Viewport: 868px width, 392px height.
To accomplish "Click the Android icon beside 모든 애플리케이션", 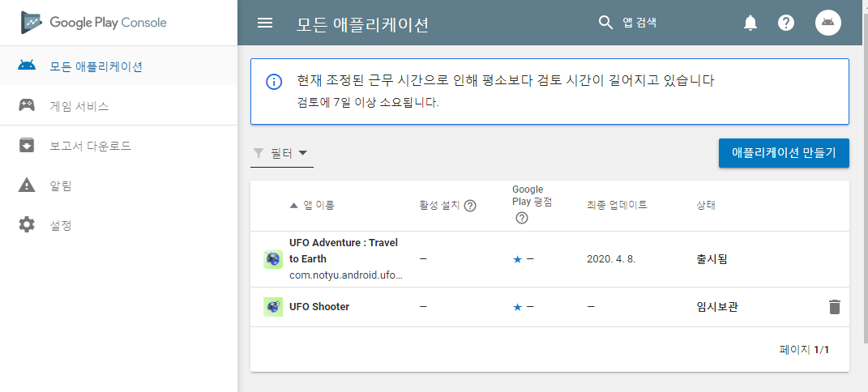I will tap(27, 66).
